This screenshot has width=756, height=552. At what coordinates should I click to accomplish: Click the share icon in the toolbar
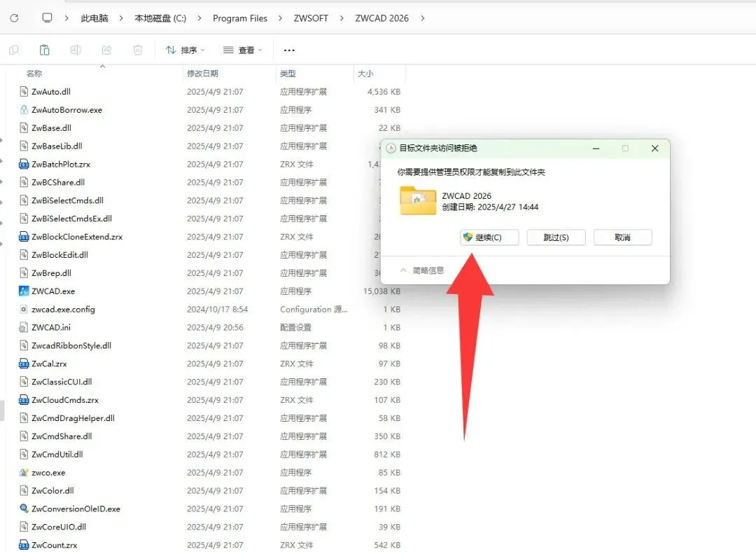pyautogui.click(x=106, y=50)
